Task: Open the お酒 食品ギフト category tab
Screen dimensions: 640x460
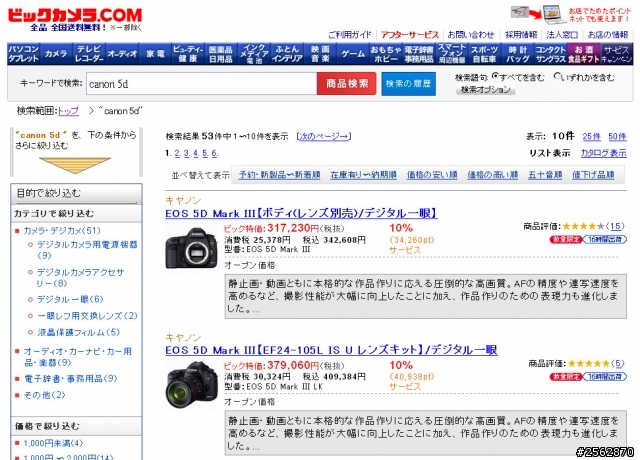Action: (584, 54)
